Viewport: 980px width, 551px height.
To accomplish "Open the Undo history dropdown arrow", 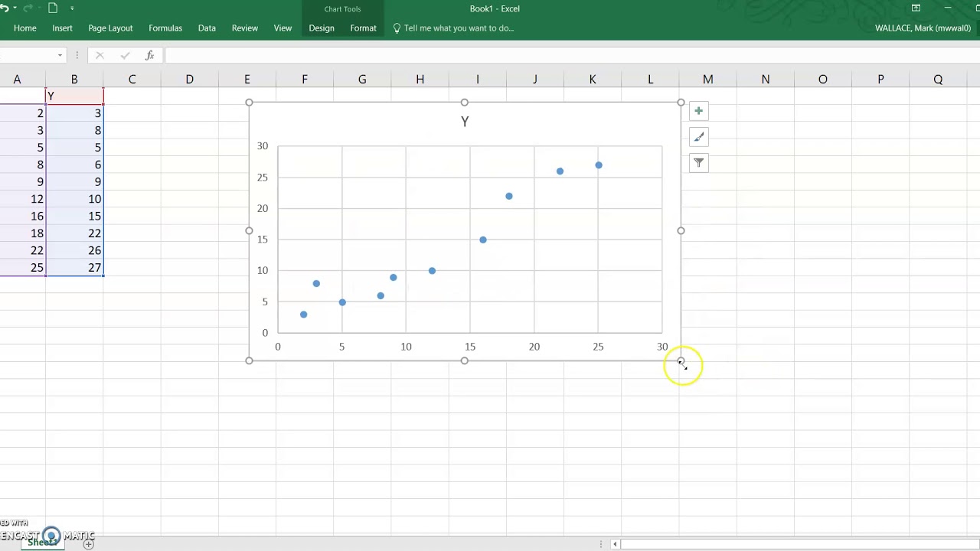I will coord(15,8).
